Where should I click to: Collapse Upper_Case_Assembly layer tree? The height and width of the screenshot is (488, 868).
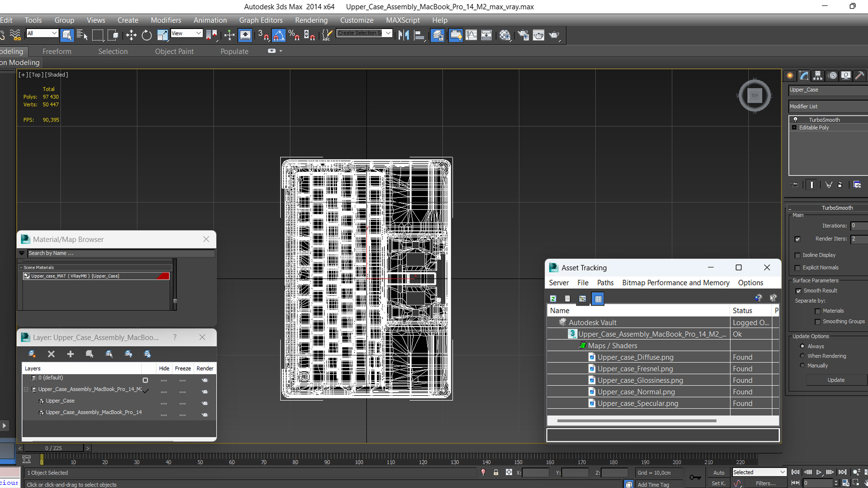pos(26,389)
